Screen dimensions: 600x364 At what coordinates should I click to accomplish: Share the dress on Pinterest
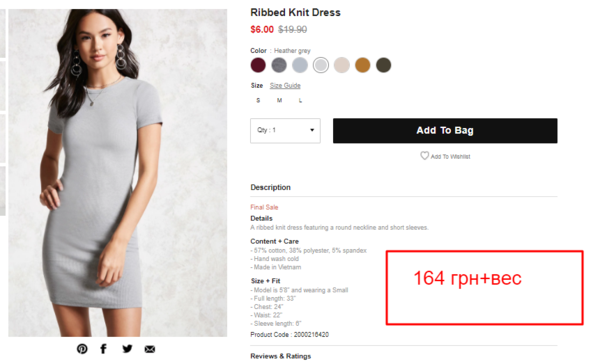coord(82,349)
